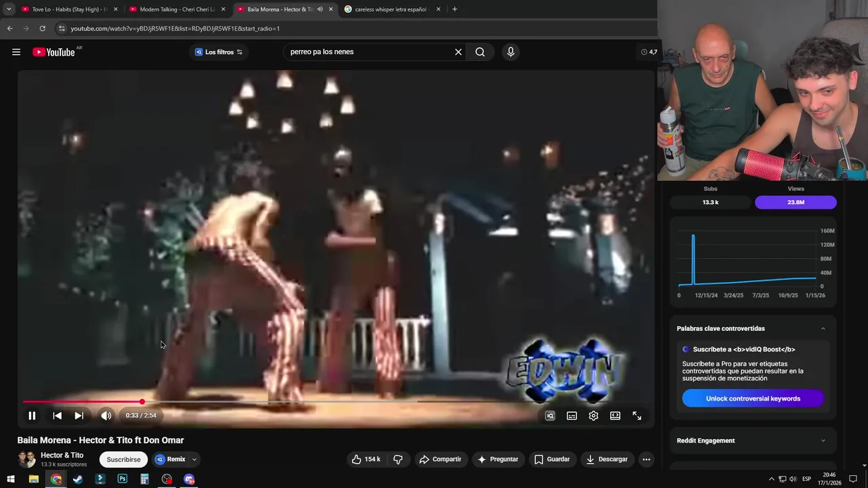
Task: Enter fullscreen mode
Action: click(x=637, y=415)
